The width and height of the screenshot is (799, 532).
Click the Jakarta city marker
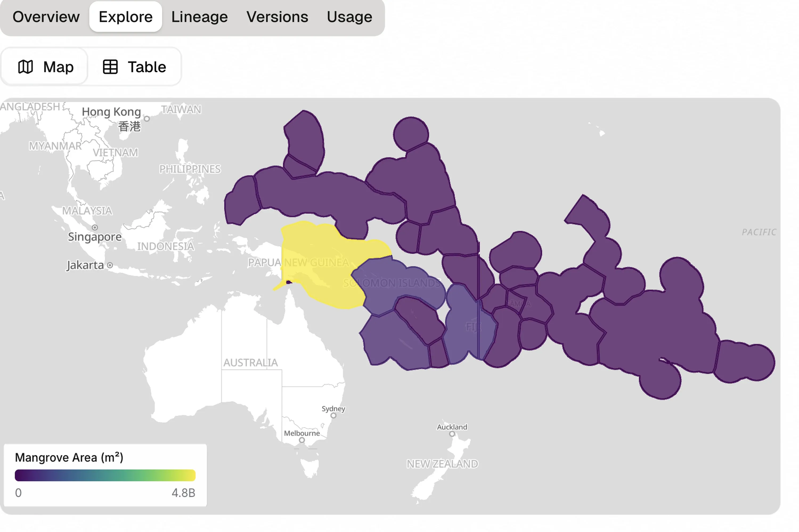click(x=110, y=265)
